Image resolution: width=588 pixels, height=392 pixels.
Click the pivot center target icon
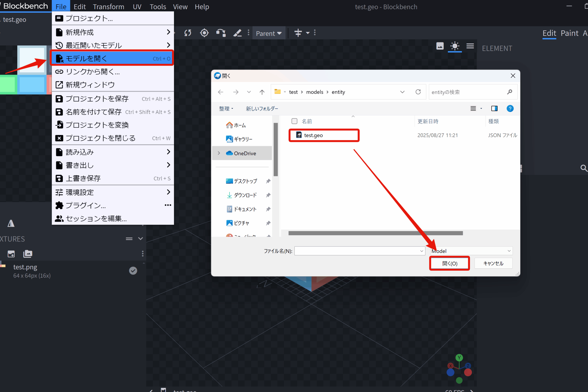click(204, 33)
